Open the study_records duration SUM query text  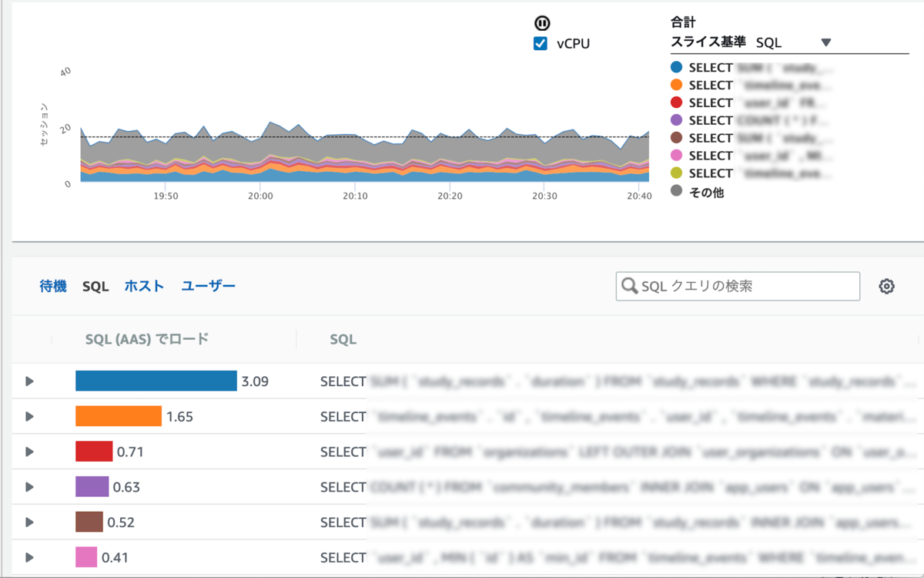pos(618,381)
